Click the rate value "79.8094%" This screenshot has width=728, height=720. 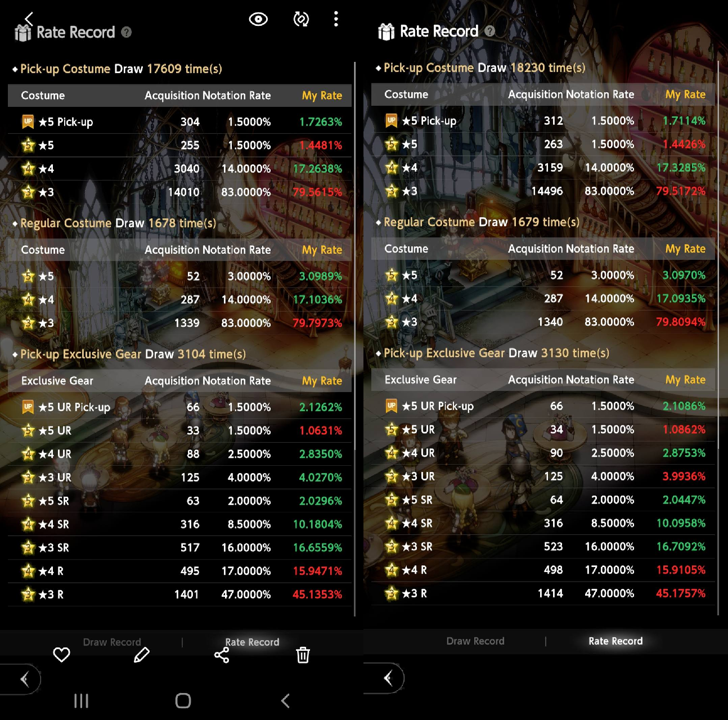681,322
